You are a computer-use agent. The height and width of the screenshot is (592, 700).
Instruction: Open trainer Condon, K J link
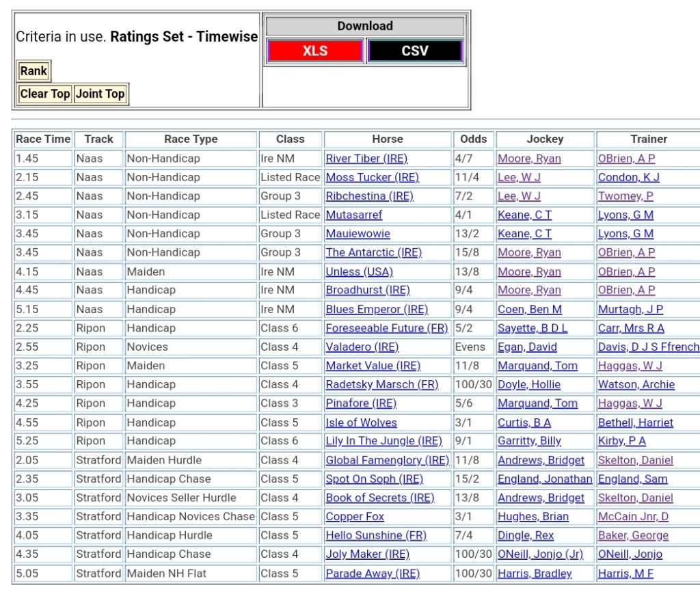pyautogui.click(x=629, y=177)
